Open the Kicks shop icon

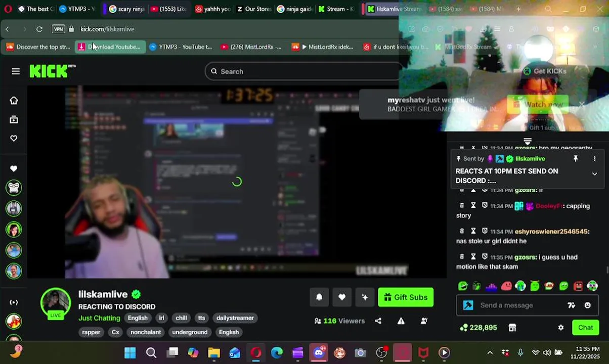click(x=512, y=328)
